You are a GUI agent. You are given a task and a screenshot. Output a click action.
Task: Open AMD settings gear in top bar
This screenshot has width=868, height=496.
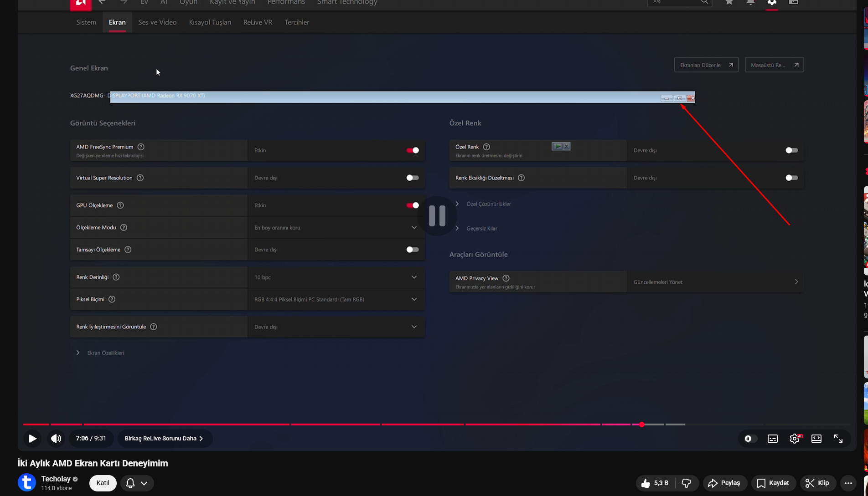(772, 2)
